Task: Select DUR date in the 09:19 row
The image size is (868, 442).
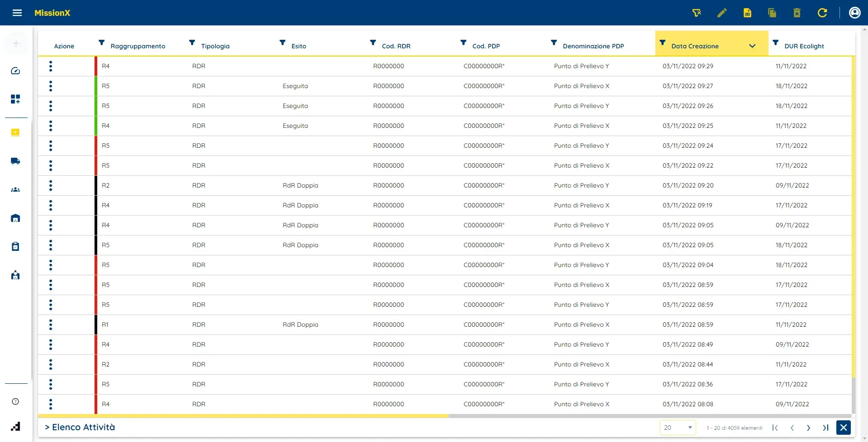Action: point(791,205)
